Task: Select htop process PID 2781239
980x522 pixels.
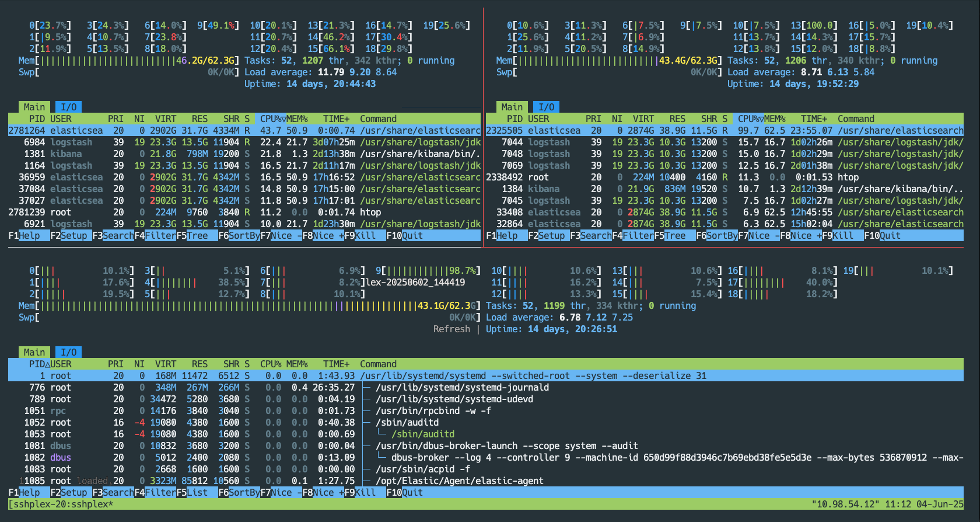Action: click(x=244, y=212)
